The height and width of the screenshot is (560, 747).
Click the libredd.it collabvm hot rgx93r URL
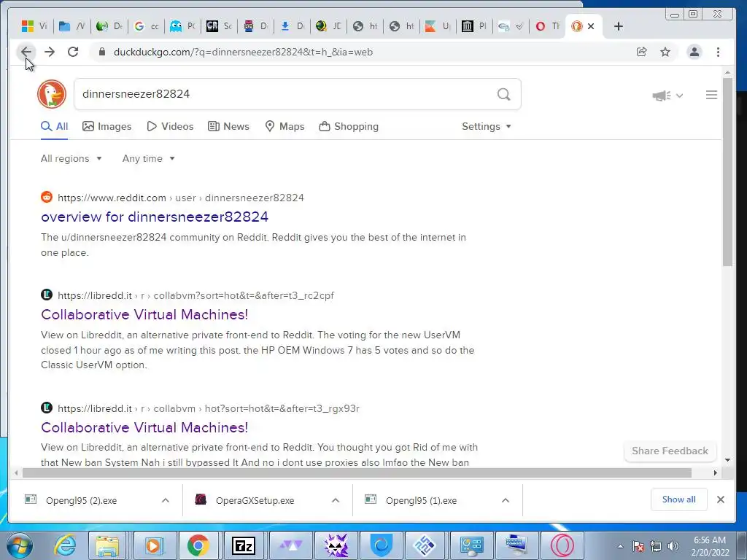point(208,408)
